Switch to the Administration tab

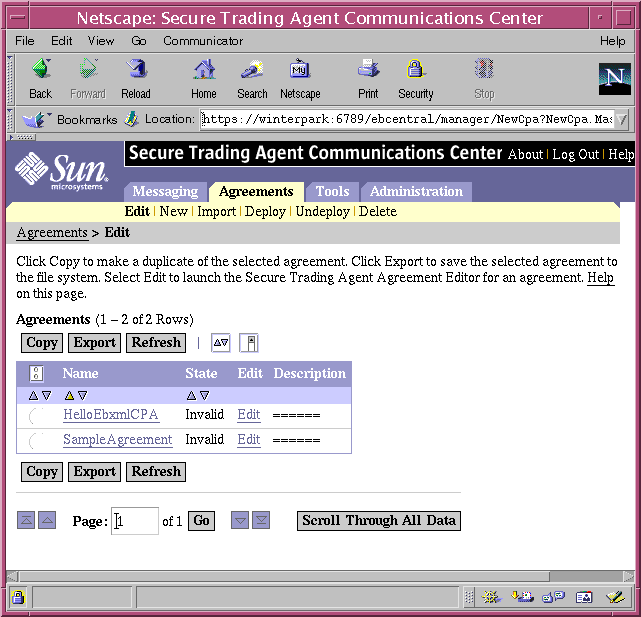(416, 192)
